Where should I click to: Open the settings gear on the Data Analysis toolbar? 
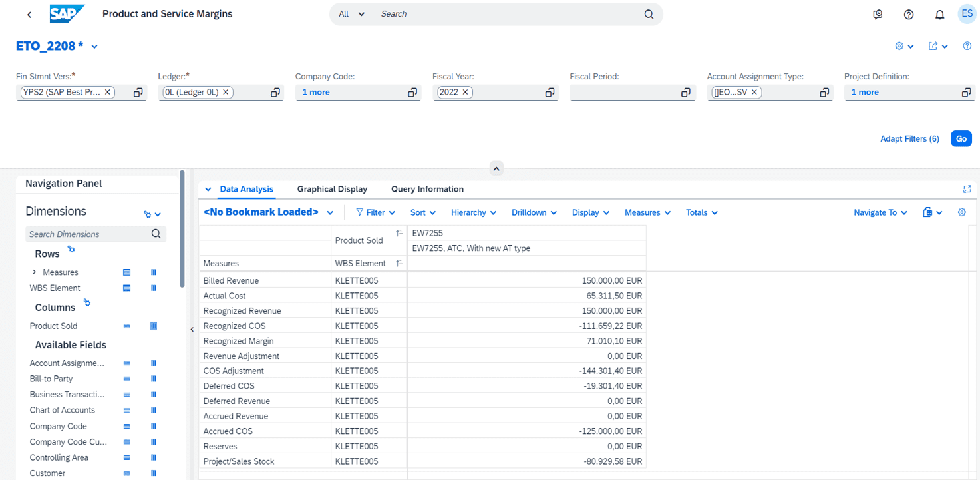(962, 212)
